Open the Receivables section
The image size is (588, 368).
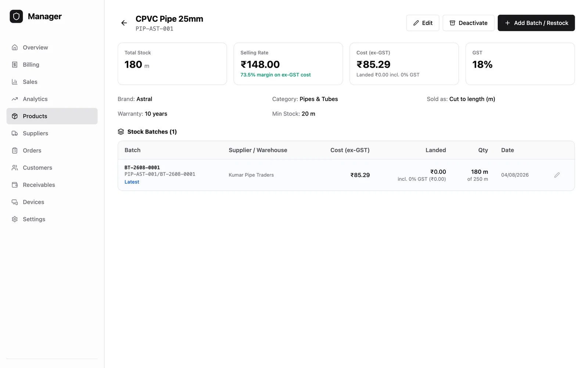[x=52, y=185]
